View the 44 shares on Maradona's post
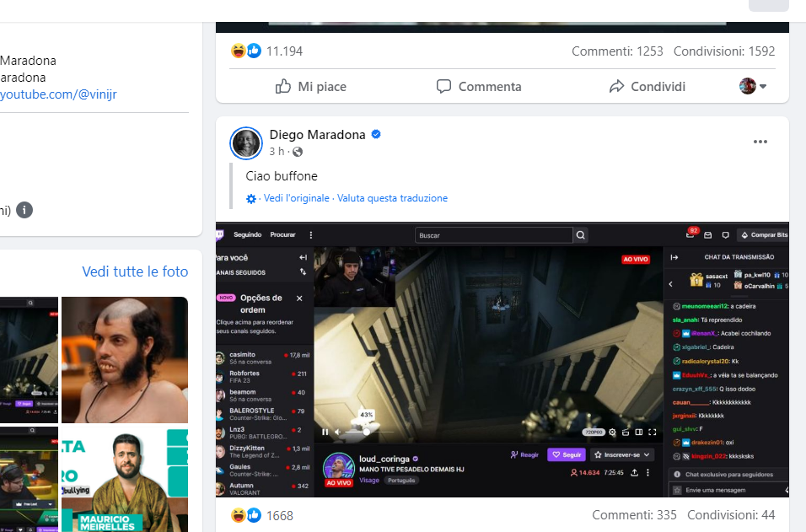Screen dimensions: 806x532 tap(731, 515)
